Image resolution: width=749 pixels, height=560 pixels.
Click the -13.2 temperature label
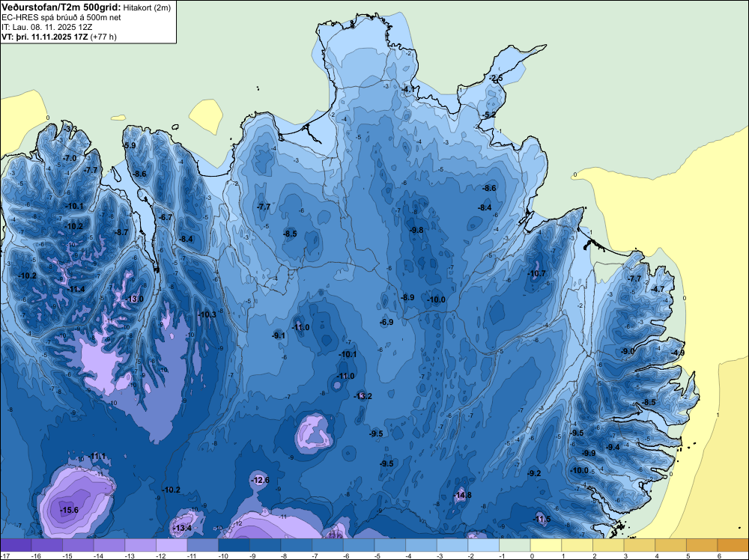click(x=363, y=396)
